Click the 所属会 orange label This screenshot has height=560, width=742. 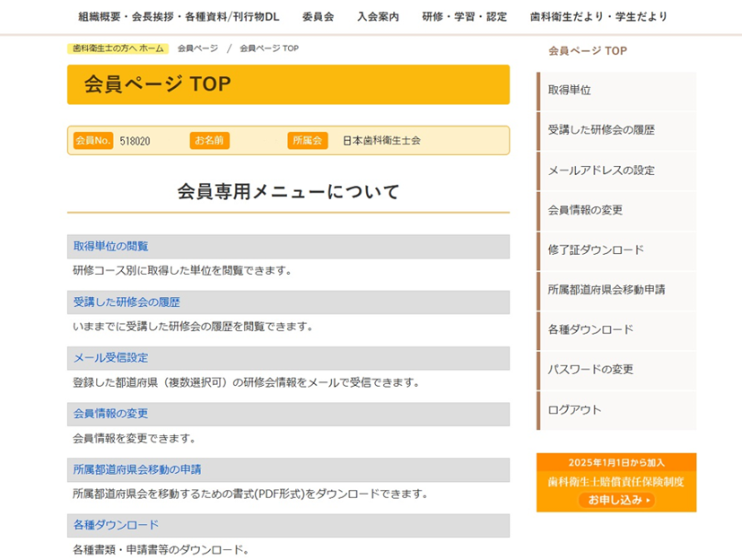[x=307, y=141]
